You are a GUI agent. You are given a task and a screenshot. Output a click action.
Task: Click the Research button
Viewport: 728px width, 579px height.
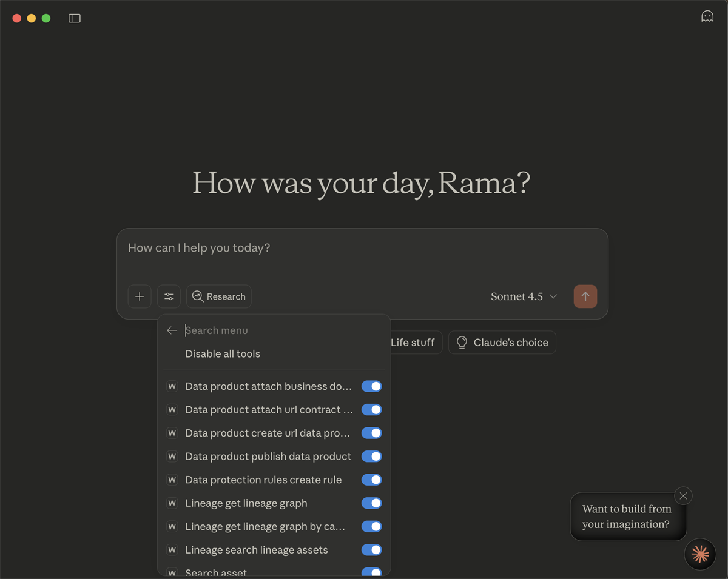point(219,296)
